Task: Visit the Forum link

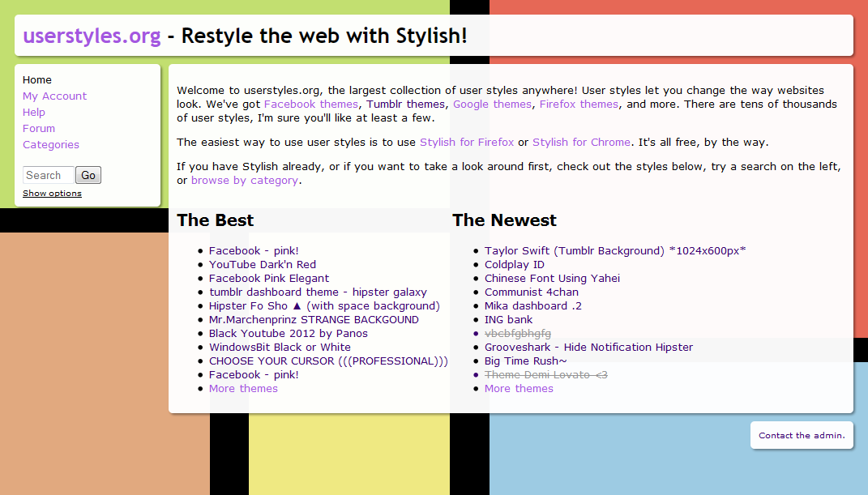Action: 39,128
